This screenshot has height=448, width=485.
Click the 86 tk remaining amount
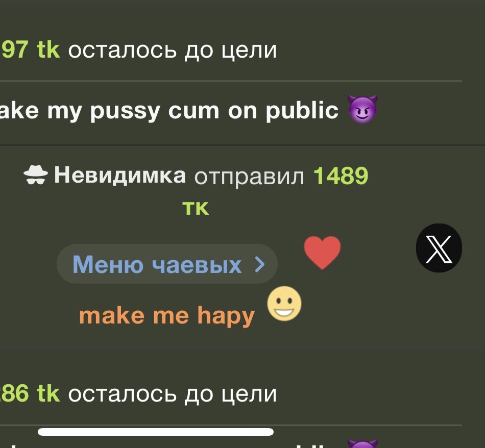point(30,393)
